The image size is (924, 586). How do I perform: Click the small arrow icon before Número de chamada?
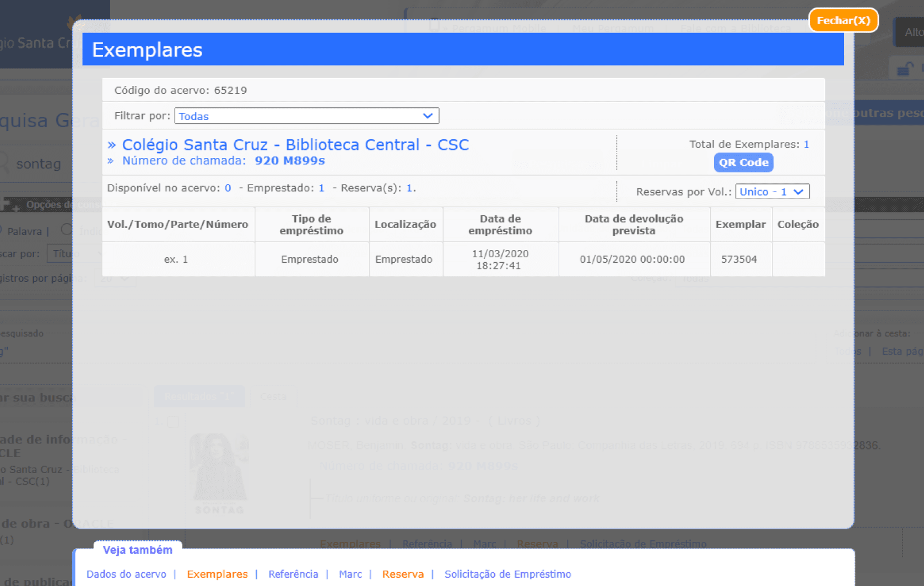[111, 161]
